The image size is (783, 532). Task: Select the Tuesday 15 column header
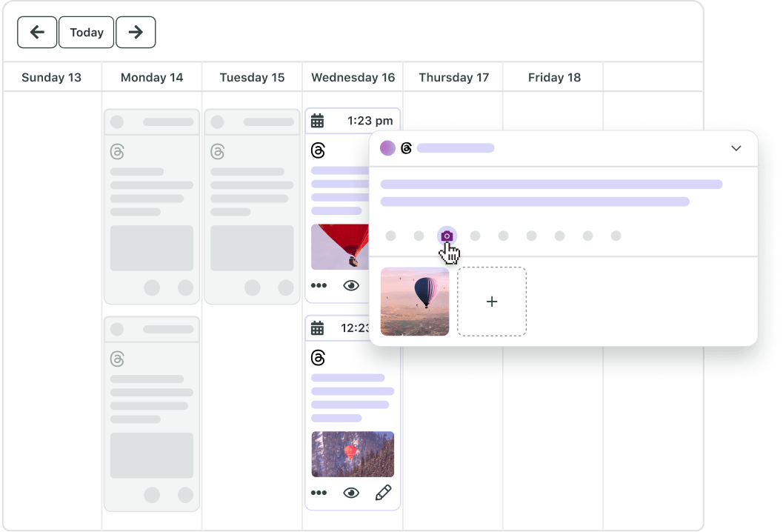tap(252, 77)
